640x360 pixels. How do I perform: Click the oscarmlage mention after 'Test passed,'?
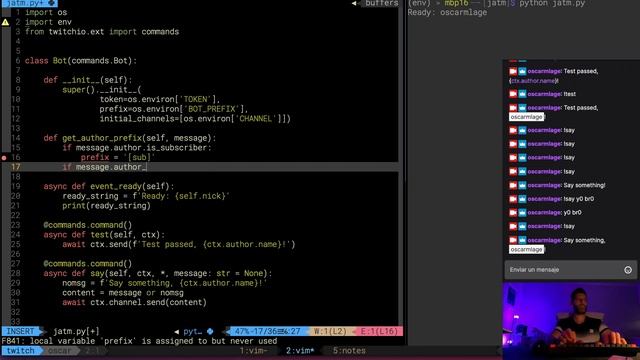[527, 117]
